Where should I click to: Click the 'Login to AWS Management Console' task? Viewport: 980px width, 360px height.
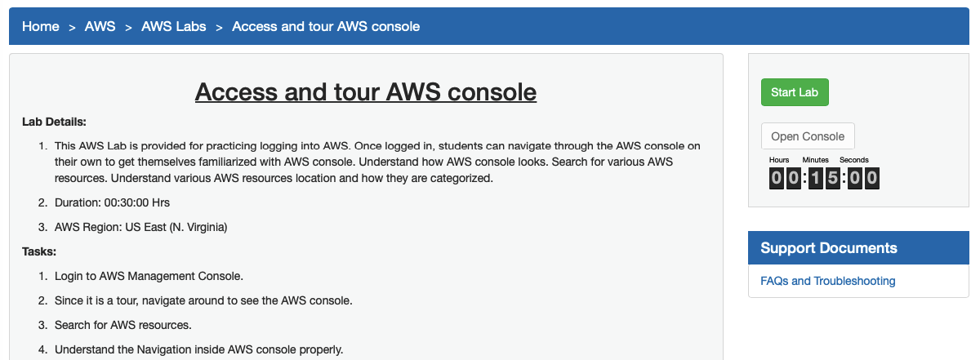click(x=149, y=276)
